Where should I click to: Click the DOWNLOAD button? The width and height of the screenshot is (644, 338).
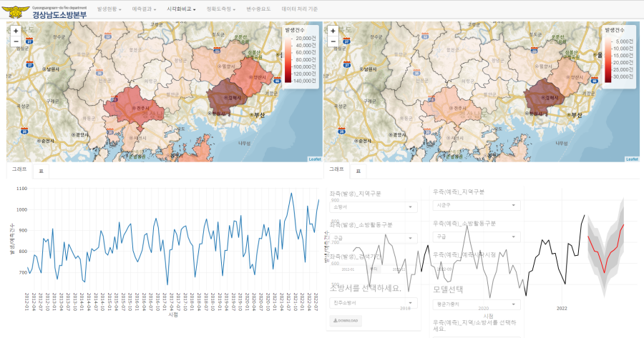(346, 321)
